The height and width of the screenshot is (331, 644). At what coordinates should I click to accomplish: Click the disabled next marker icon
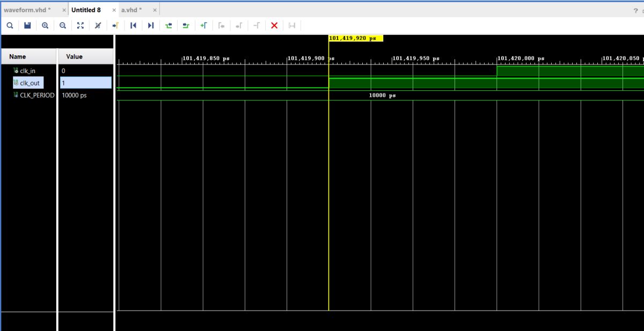(239, 25)
